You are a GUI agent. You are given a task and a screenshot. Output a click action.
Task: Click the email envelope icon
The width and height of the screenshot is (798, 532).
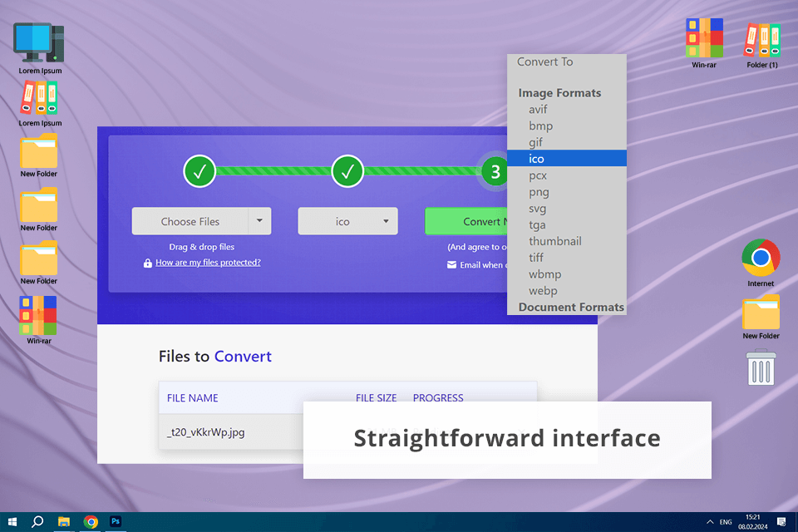point(451,264)
